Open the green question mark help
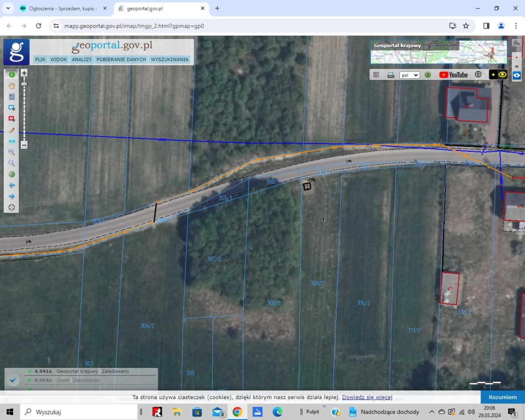Viewport: 525px width, 420px height. click(428, 75)
